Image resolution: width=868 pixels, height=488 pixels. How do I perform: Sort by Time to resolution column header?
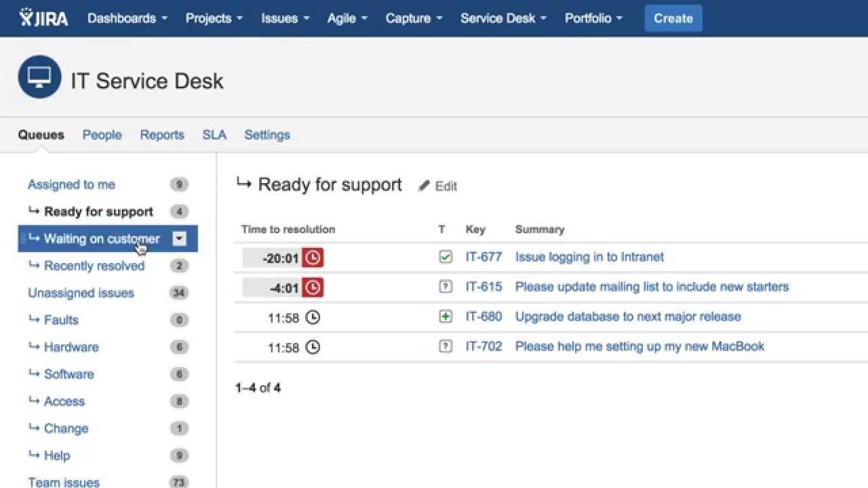click(288, 229)
